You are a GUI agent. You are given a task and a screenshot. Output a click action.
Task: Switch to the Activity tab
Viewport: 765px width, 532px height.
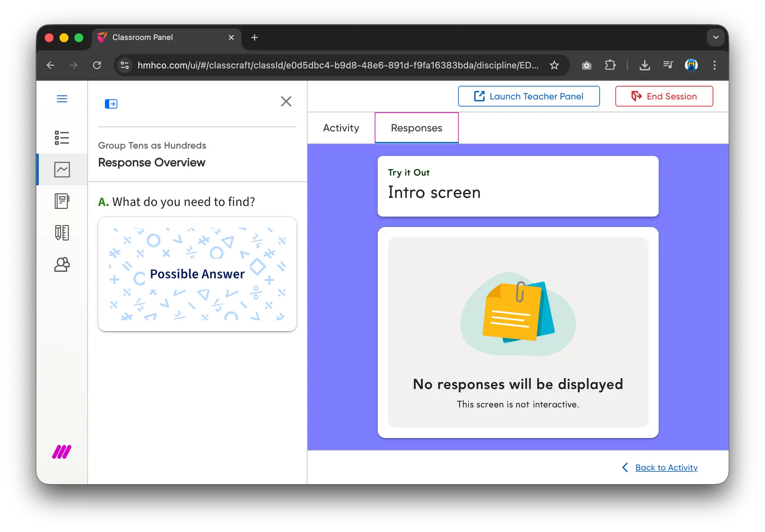pos(341,128)
